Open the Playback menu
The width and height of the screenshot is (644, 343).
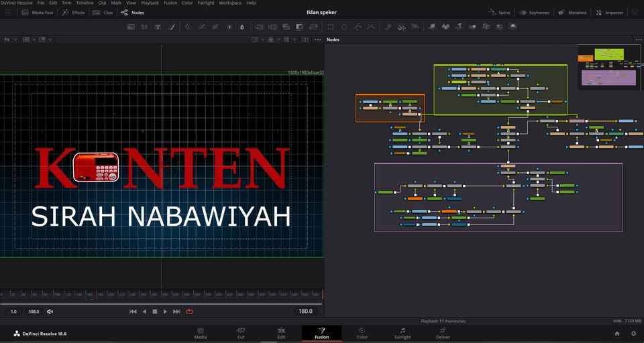[x=150, y=3]
